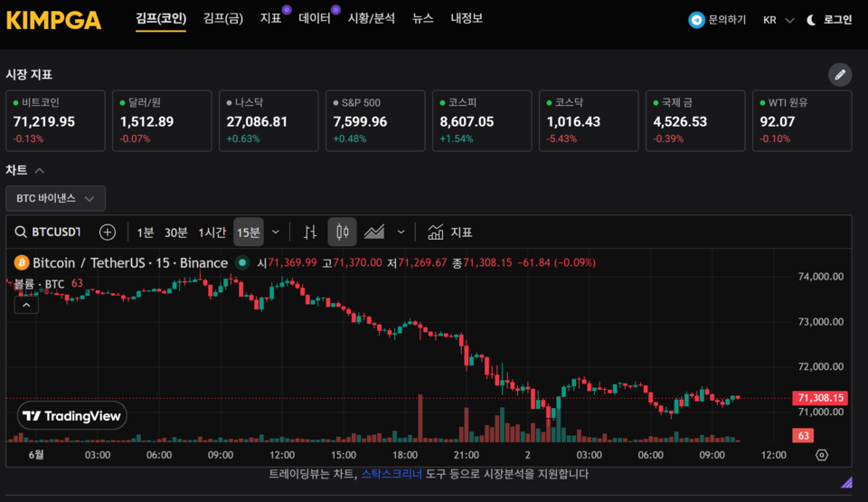Viewport: 868px width, 502px height.
Task: Click the 12:00 time axis label
Action: [x=773, y=455]
